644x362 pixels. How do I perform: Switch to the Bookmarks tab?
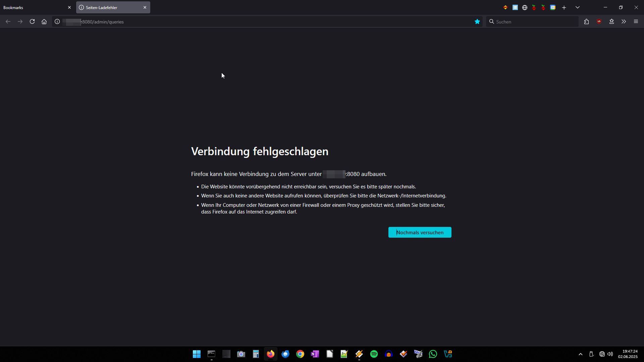pyautogui.click(x=34, y=7)
